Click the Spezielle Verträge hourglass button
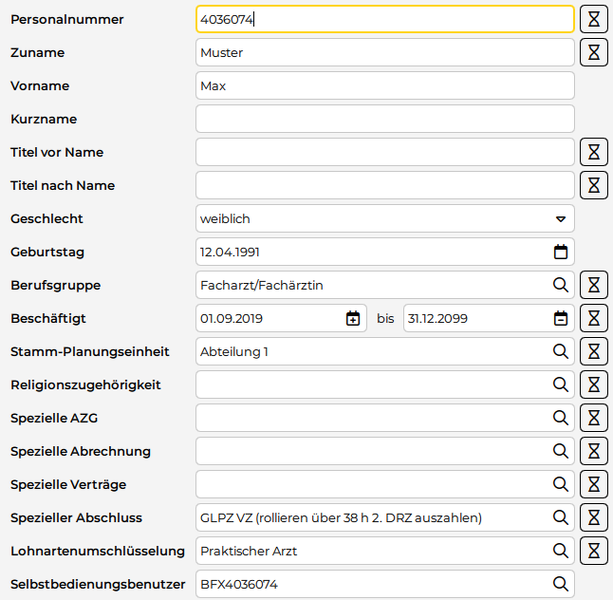 (594, 485)
